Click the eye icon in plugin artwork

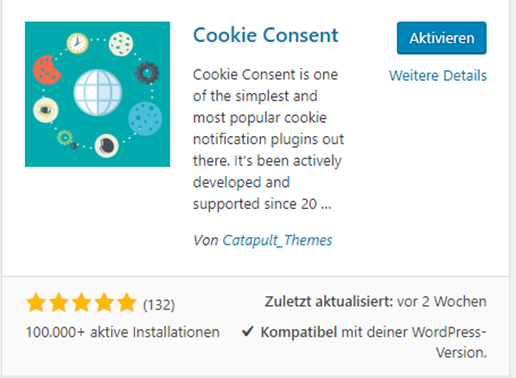coord(46,110)
